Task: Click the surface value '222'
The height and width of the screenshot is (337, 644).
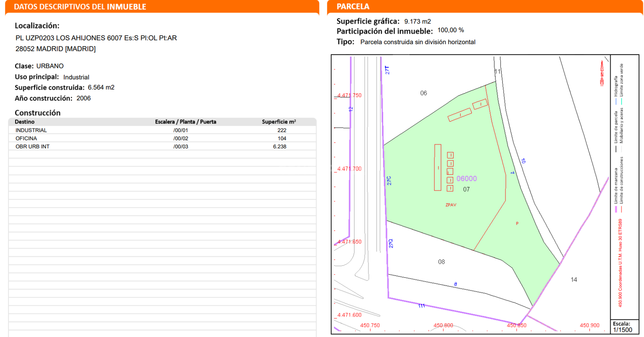Action: (282, 130)
